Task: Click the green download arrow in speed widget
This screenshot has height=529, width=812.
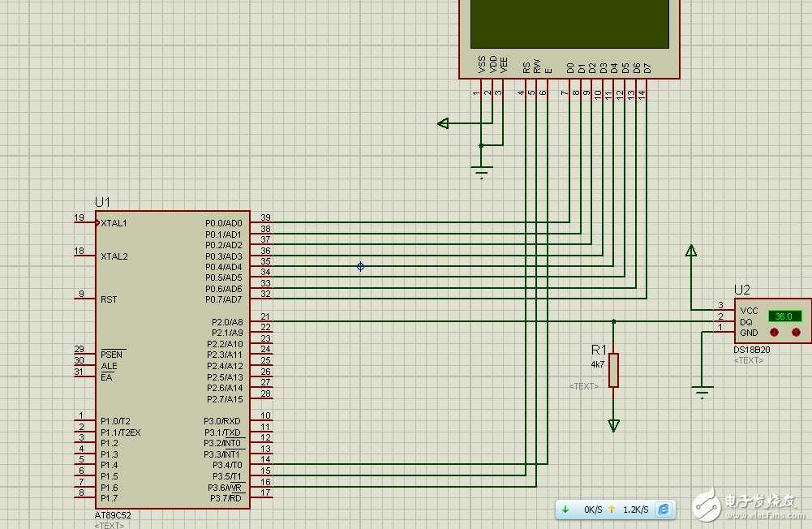Action: [565, 510]
